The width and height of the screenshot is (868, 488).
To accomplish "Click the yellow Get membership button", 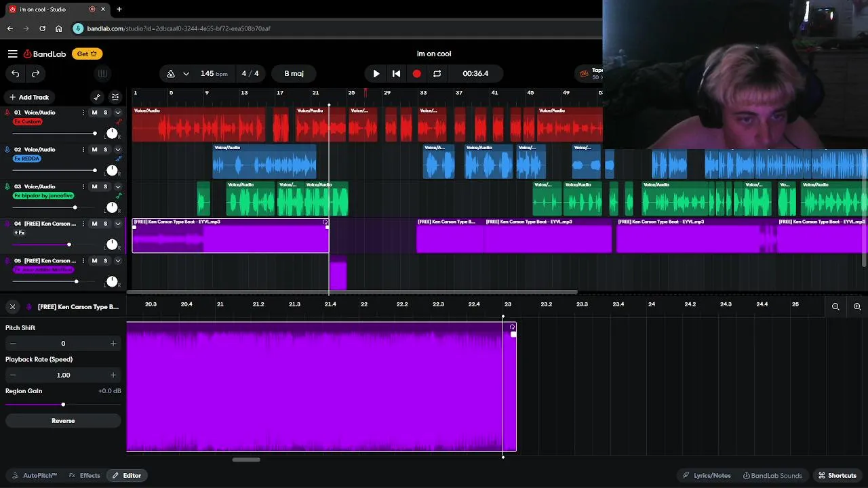I will point(87,54).
